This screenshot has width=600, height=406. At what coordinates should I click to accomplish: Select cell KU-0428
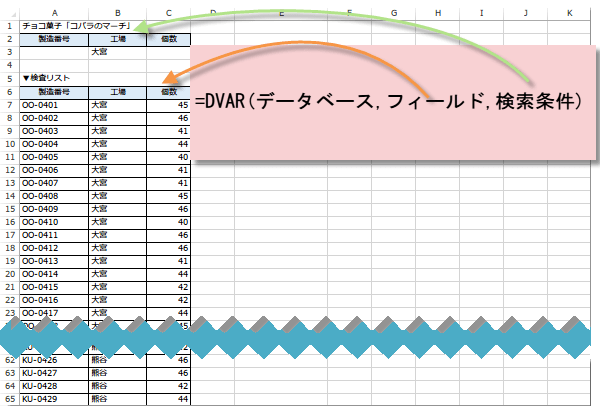pyautogui.click(x=54, y=386)
